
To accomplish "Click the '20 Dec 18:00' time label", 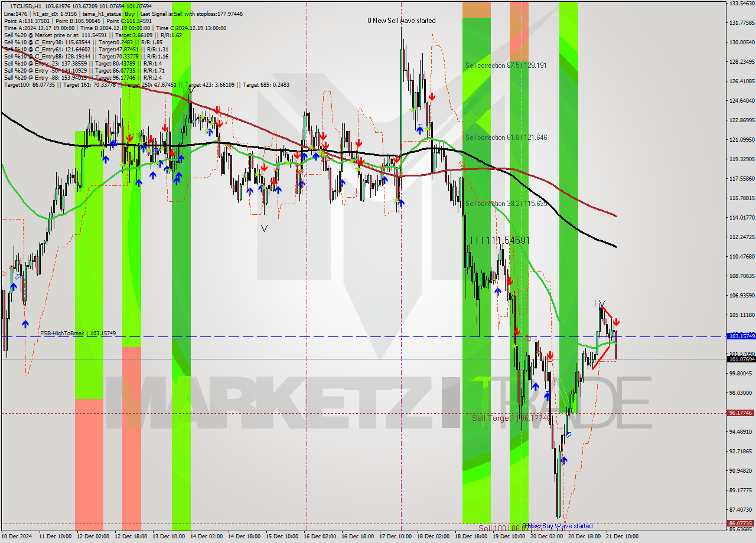I will pos(585,537).
